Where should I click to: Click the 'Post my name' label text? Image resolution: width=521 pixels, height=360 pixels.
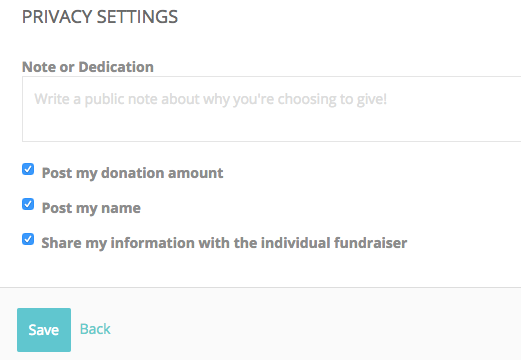pyautogui.click(x=91, y=208)
